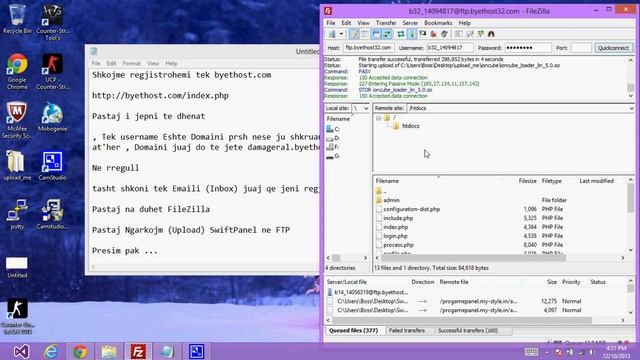Switch to the Successful transfers tab
Image resolution: width=640 pixels, height=360 pixels.
coord(468,331)
